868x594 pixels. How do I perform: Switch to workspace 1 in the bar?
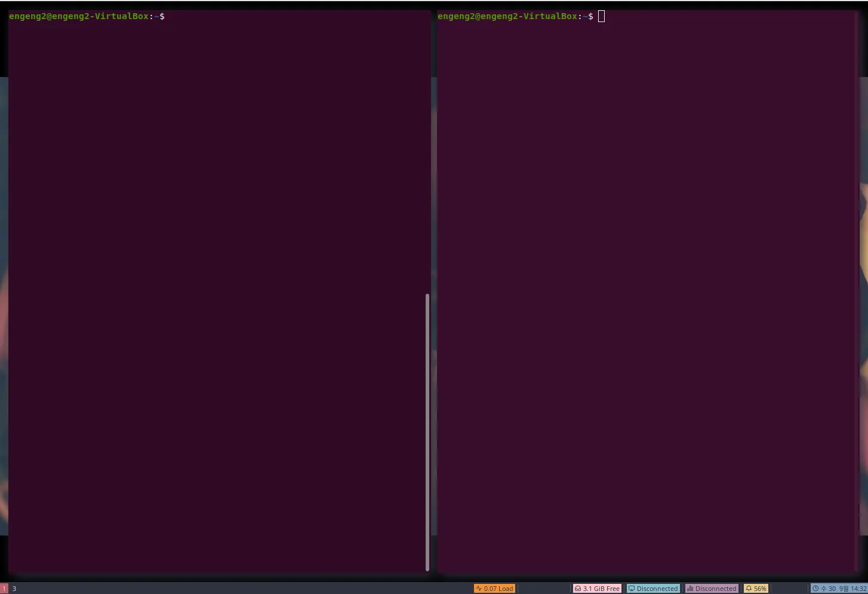tap(4, 589)
